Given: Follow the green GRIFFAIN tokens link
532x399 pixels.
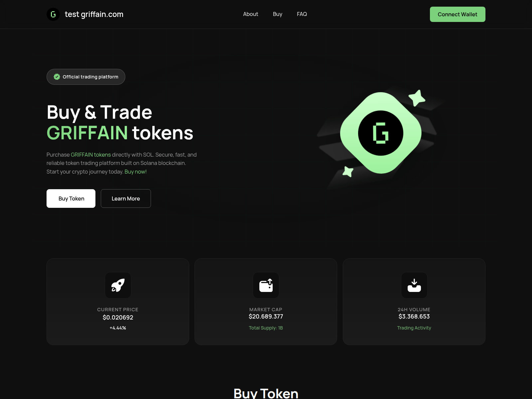Looking at the screenshot, I should tap(91, 155).
